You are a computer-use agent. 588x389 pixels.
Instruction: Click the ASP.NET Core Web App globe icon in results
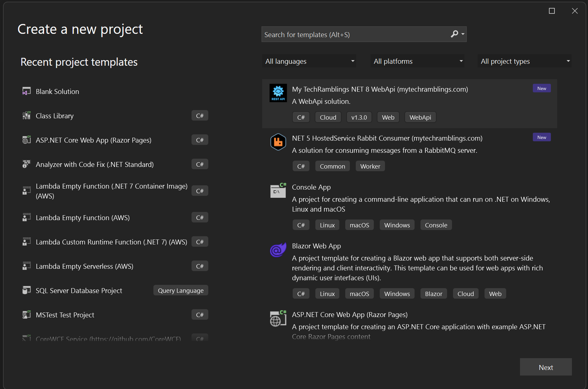(278, 318)
